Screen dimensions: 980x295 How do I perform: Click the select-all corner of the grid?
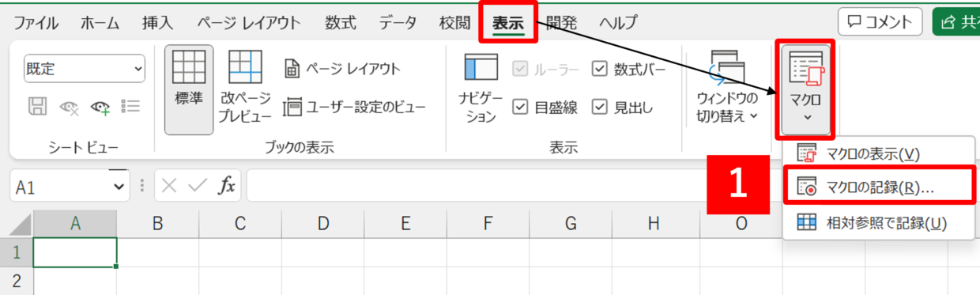tap(17, 224)
